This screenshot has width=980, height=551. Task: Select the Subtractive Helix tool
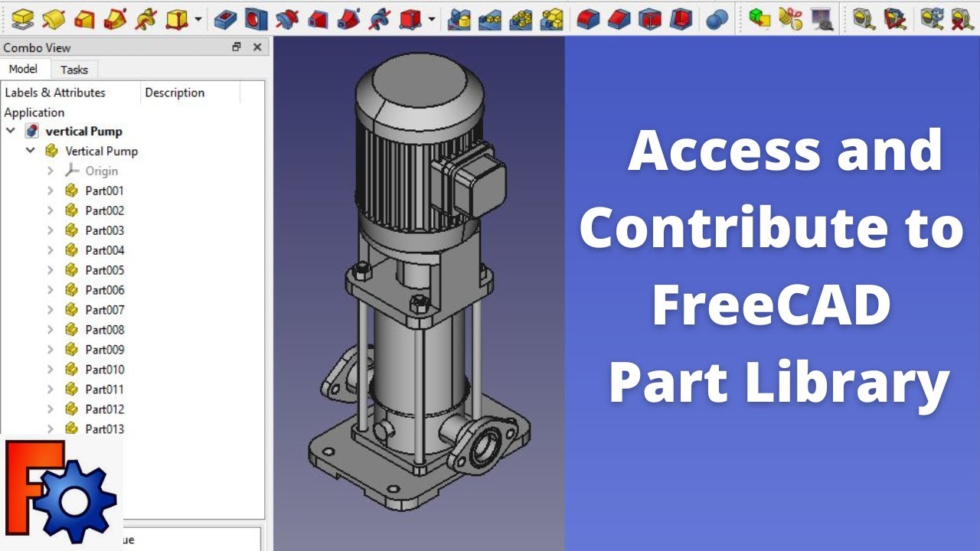[x=379, y=18]
